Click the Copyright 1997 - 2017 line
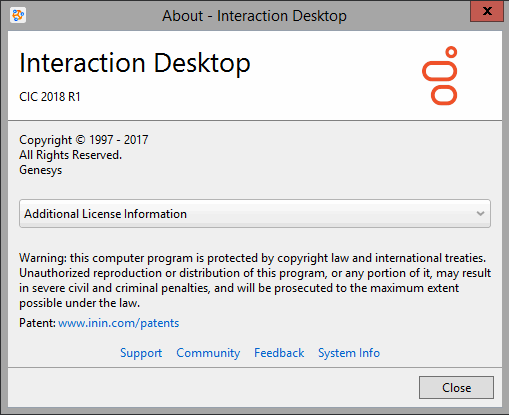Viewport: 509px width, 415px height. [x=84, y=140]
